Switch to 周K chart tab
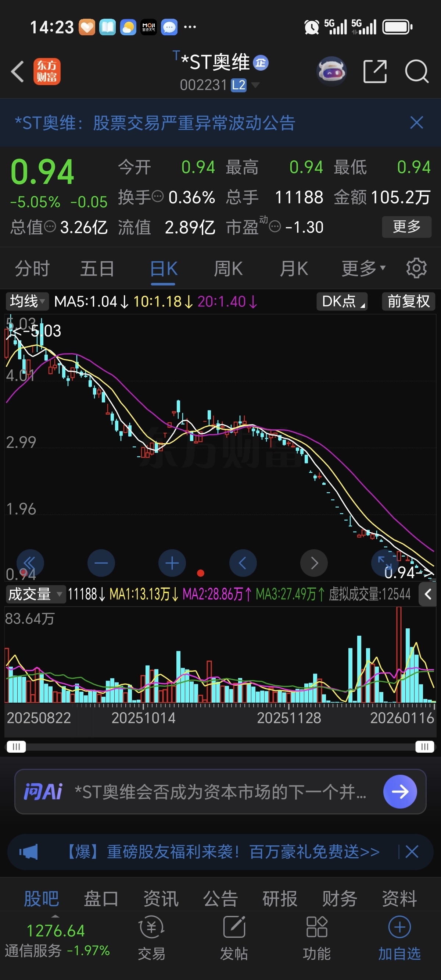Viewport: 441px width, 980px height. tap(228, 269)
